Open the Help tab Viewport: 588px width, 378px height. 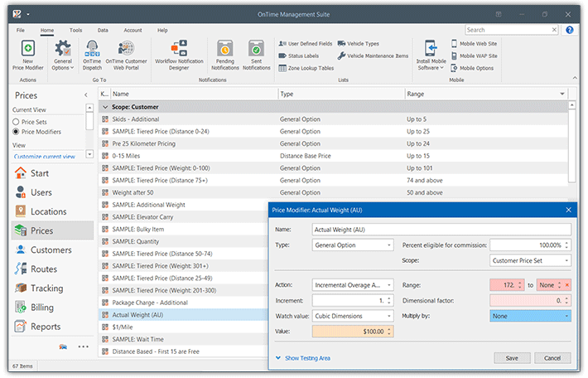pos(162,31)
